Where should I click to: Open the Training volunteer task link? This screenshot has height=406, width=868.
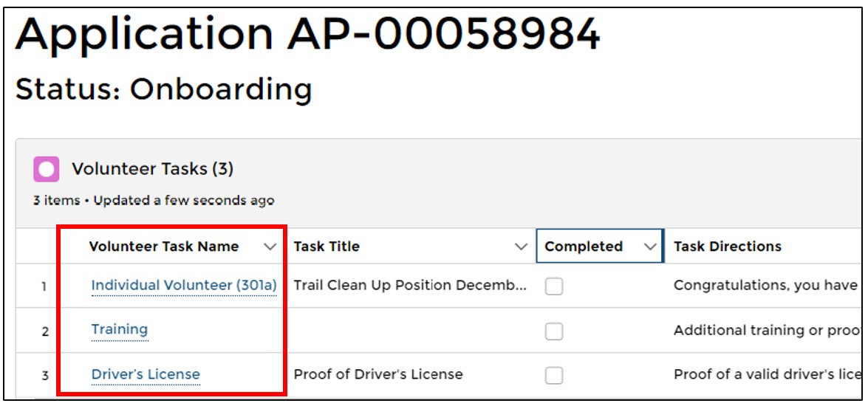[x=120, y=330]
